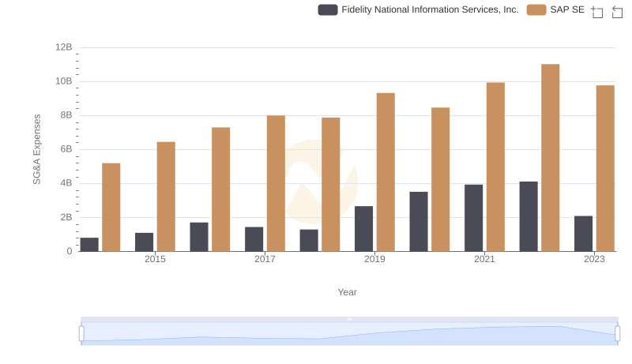Click the right handle of the range slider

click(x=618, y=333)
